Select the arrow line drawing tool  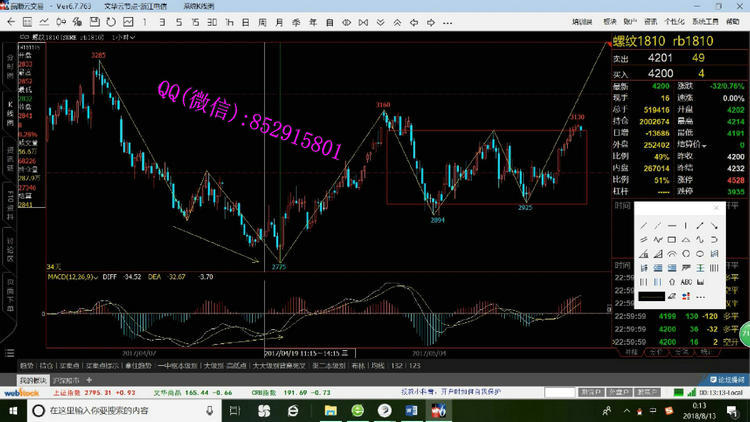pos(701,225)
